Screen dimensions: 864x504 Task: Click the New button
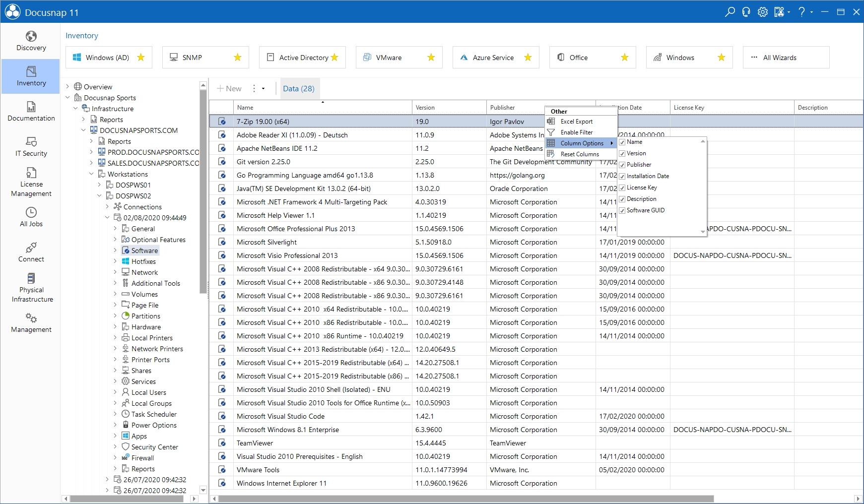point(229,89)
